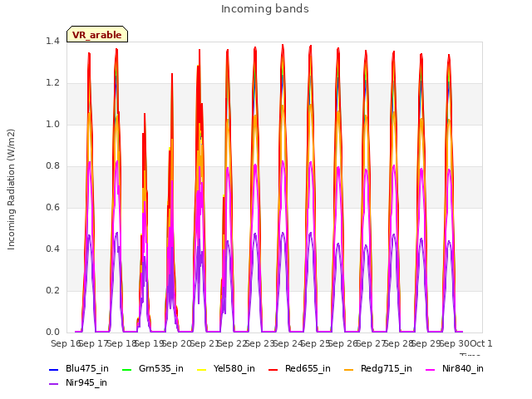This screenshot has height=399, width=532.
Task: Click the 0.0 y-axis tick label
Action: (x=52, y=332)
